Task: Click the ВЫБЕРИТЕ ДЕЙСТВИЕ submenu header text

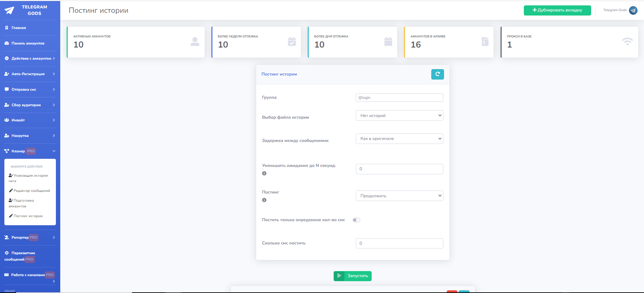Action: click(27, 167)
